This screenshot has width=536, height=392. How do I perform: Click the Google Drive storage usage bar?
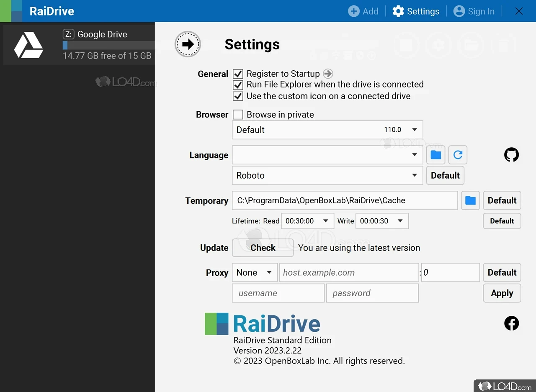[108, 45]
